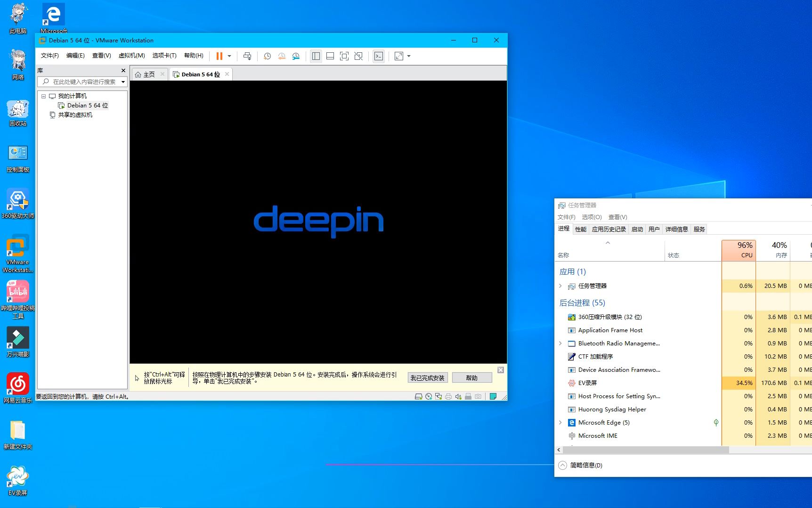Click the orange pause VM button
The height and width of the screenshot is (508, 812).
(x=219, y=56)
